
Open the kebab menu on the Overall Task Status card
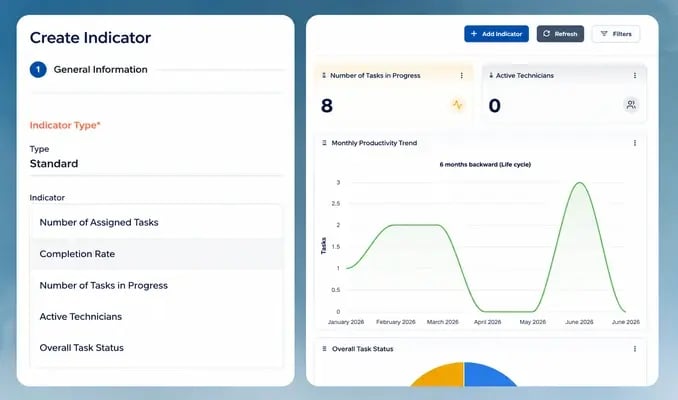click(635, 349)
